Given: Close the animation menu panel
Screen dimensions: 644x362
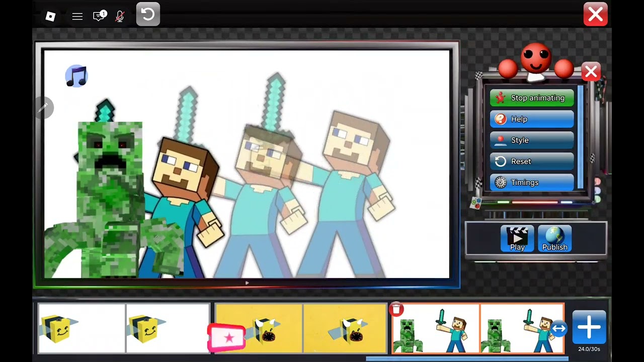Looking at the screenshot, I should [x=591, y=72].
